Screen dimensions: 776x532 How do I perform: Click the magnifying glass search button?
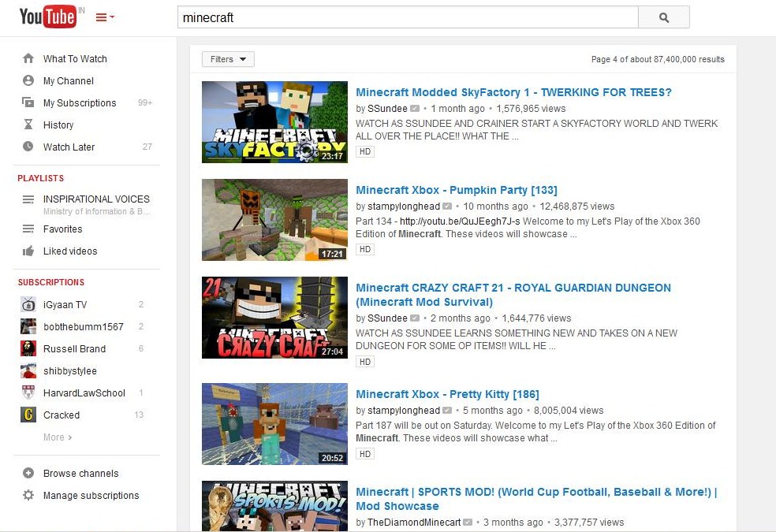[663, 17]
